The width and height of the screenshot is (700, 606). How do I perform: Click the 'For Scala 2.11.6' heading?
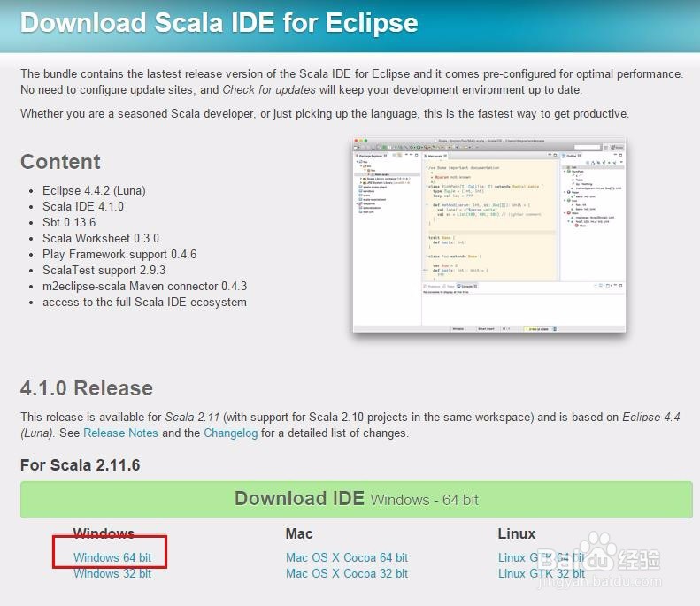click(81, 465)
